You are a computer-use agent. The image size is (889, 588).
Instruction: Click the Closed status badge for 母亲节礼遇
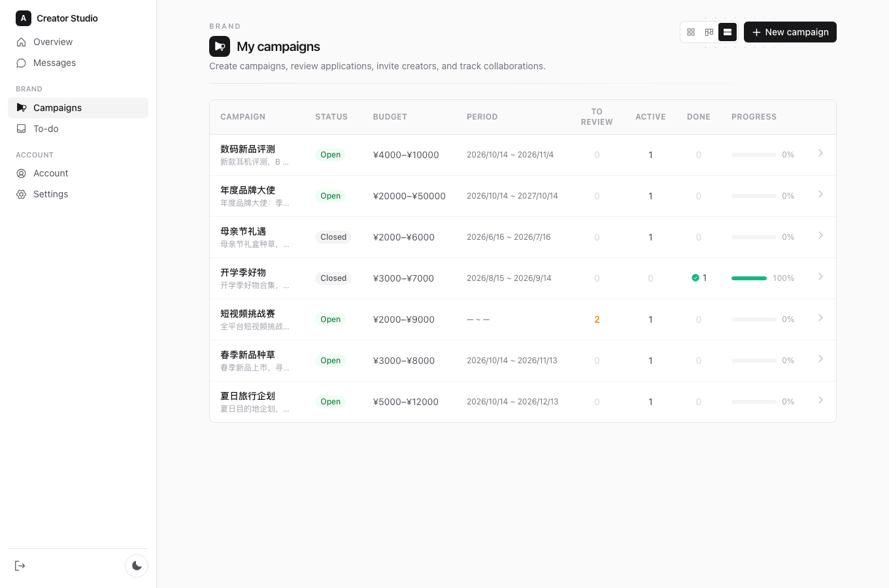(333, 237)
